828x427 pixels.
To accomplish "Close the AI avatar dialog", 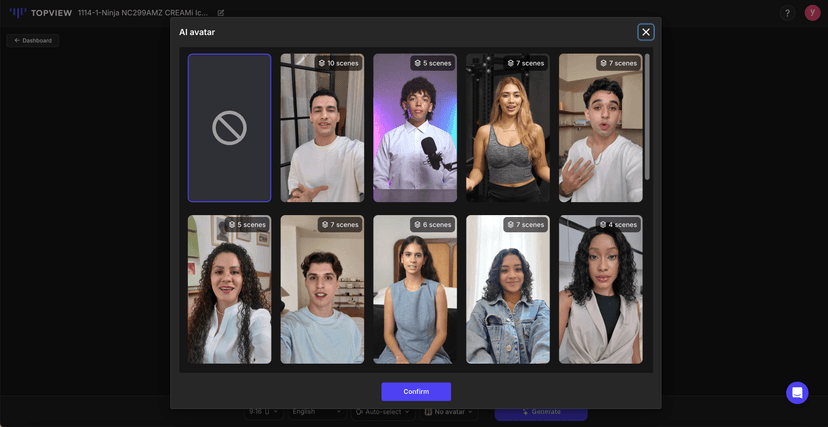I will point(646,32).
